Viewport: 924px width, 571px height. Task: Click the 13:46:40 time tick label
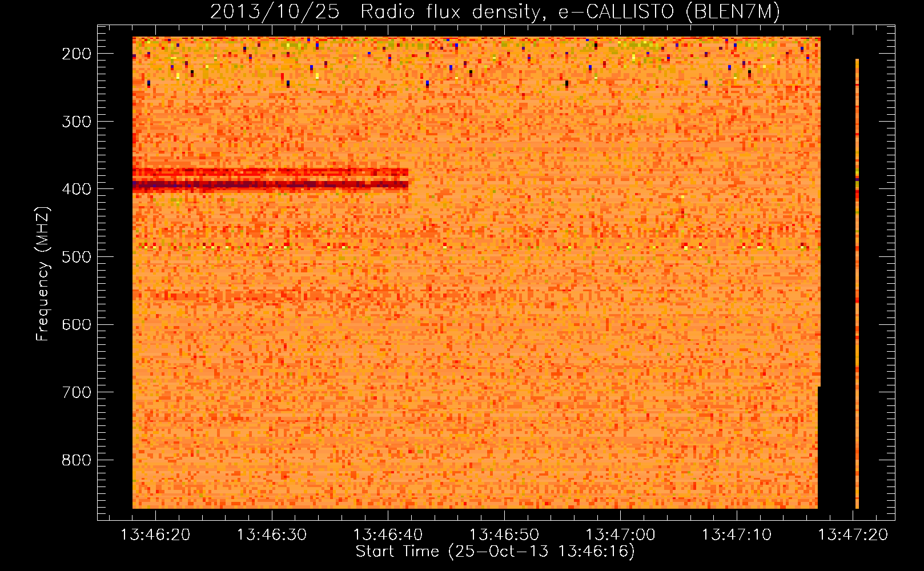(388, 535)
